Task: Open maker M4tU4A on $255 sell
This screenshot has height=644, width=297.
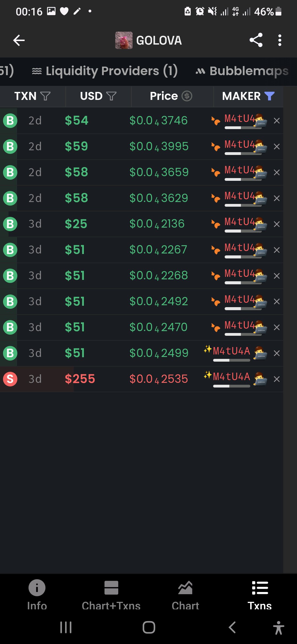Action: click(232, 376)
